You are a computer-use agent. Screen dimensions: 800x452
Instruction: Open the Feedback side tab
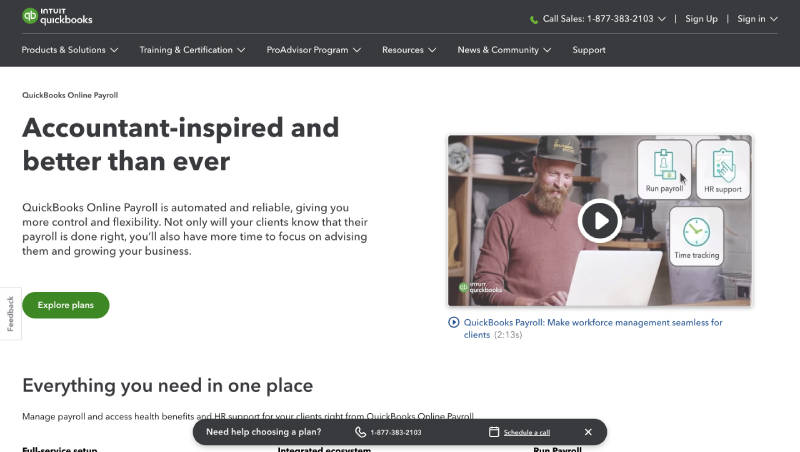click(10, 313)
